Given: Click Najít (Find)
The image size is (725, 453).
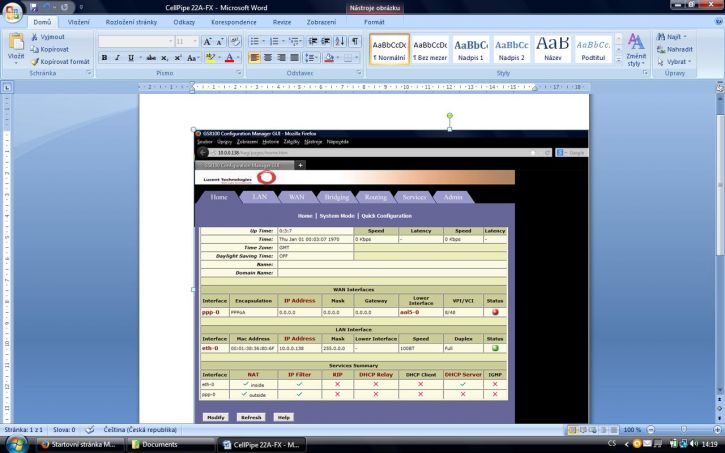Looking at the screenshot, I should 672,37.
